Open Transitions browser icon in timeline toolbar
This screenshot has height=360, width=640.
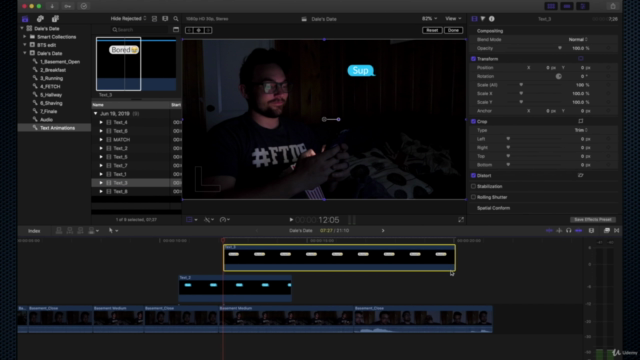point(616,231)
